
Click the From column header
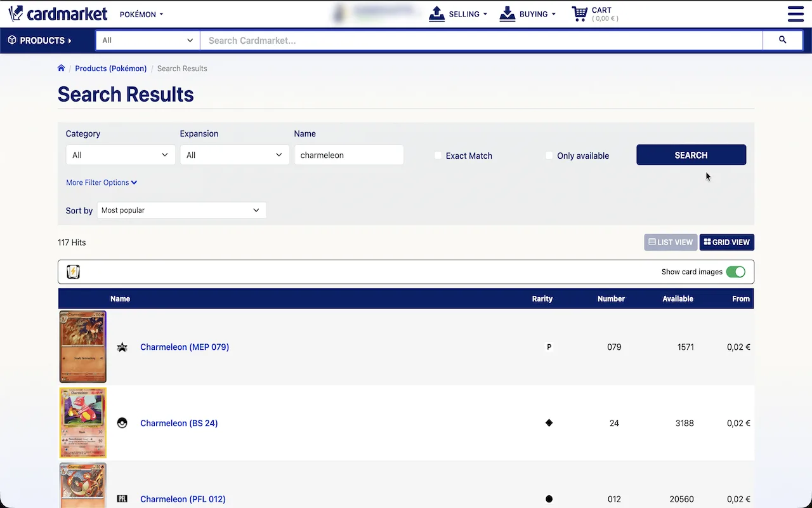(x=741, y=298)
